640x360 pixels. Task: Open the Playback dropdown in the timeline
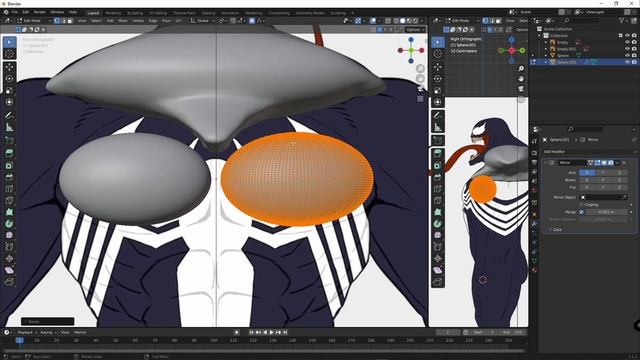(27, 332)
